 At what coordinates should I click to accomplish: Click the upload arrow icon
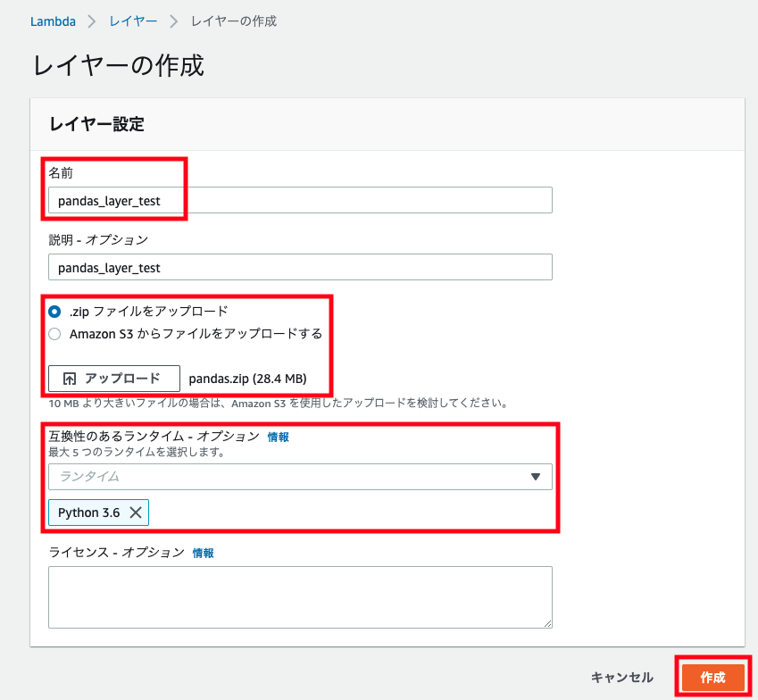point(69,379)
